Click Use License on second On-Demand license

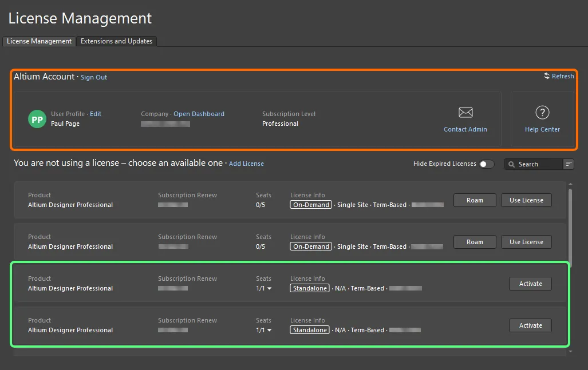pyautogui.click(x=527, y=242)
